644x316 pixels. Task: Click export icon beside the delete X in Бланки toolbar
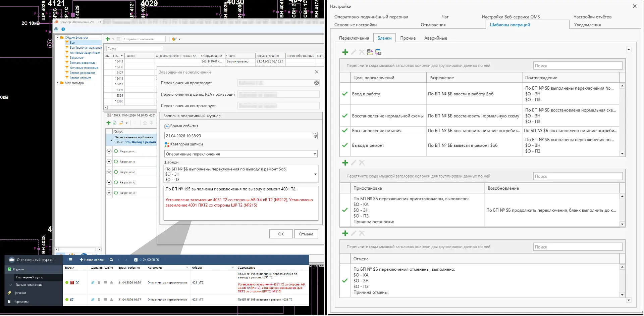click(x=370, y=52)
